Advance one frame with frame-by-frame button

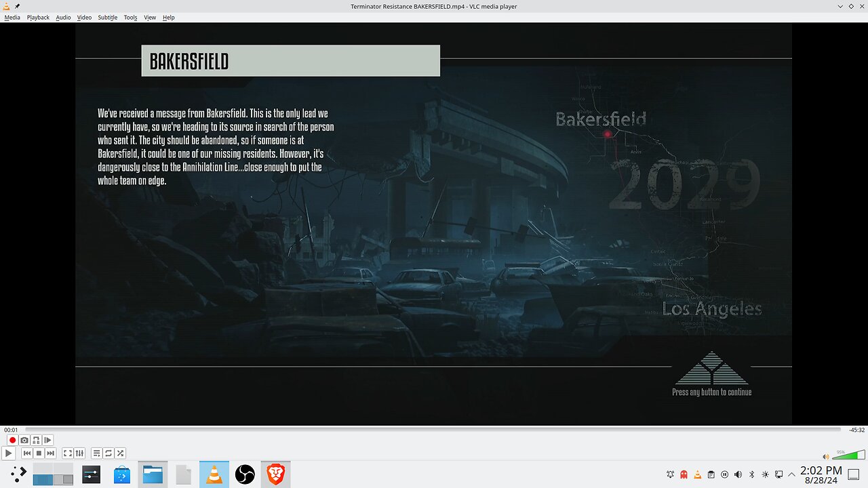tap(47, 441)
